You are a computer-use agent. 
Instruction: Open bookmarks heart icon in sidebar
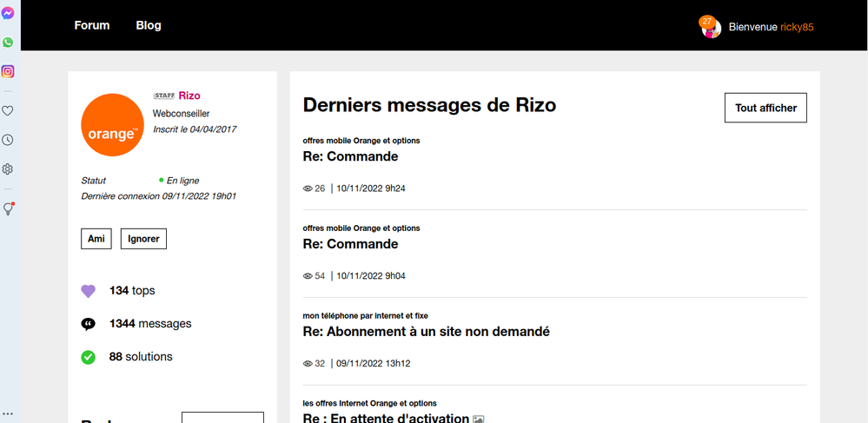pyautogui.click(x=8, y=110)
